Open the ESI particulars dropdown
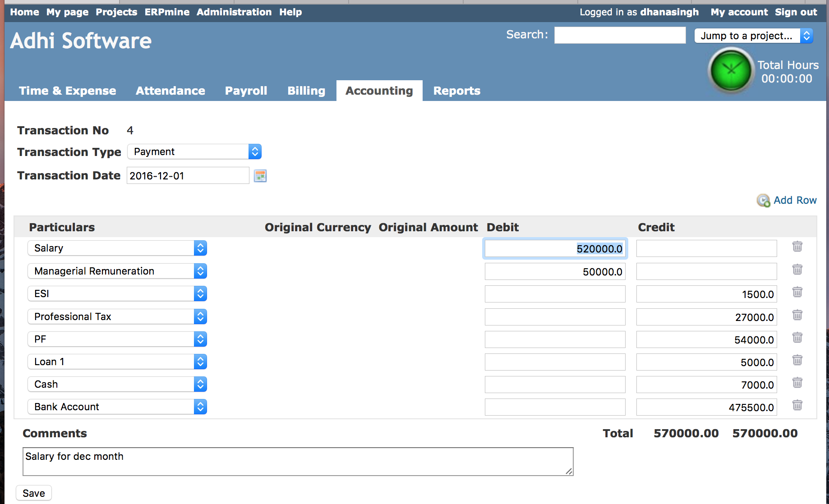This screenshot has height=504, width=829. [117, 293]
